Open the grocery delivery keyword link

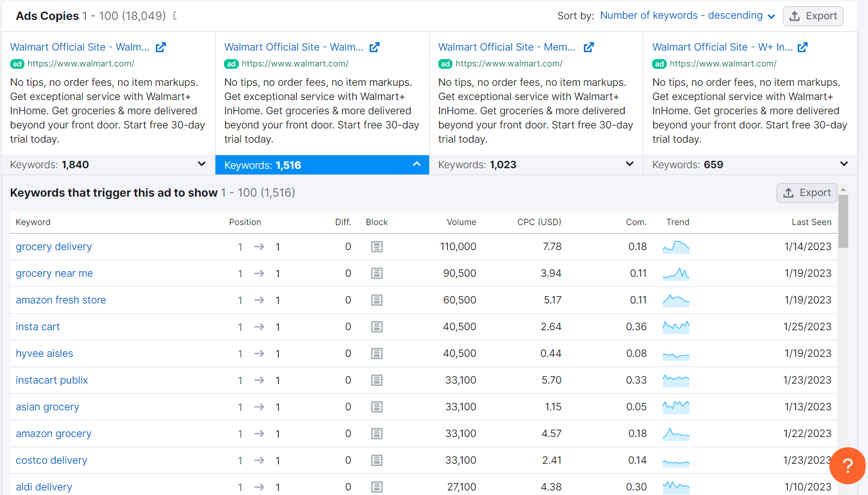pyautogui.click(x=53, y=247)
